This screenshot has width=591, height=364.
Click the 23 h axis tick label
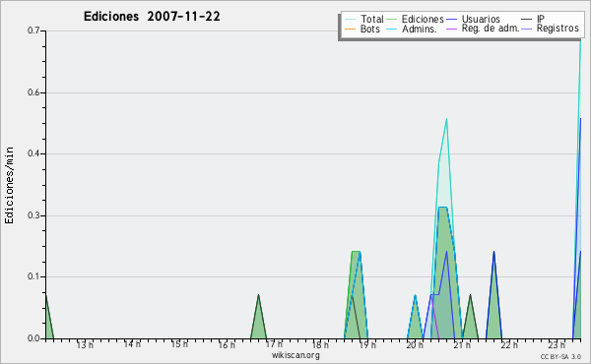(x=557, y=344)
